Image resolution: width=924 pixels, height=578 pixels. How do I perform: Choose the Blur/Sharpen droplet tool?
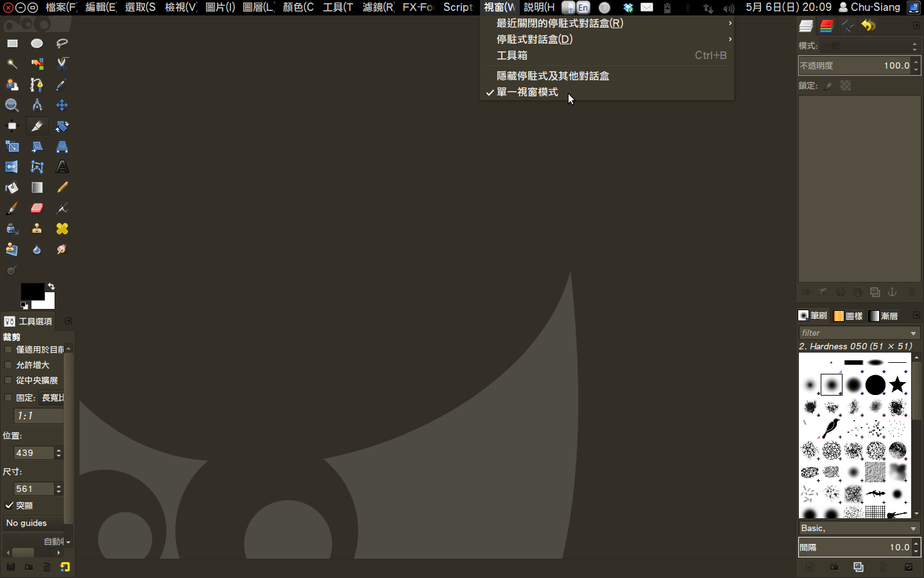coord(37,249)
